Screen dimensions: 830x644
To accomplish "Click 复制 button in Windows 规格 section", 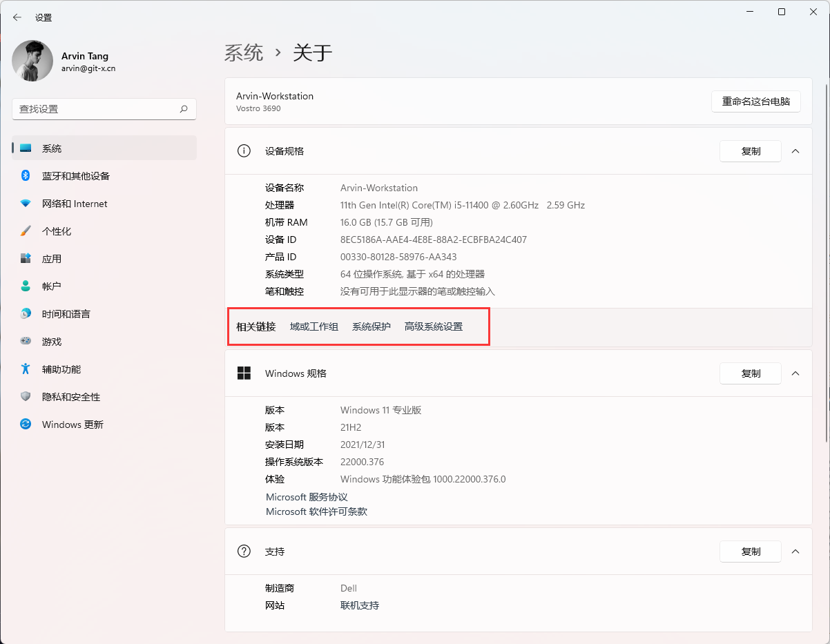I will coord(751,373).
